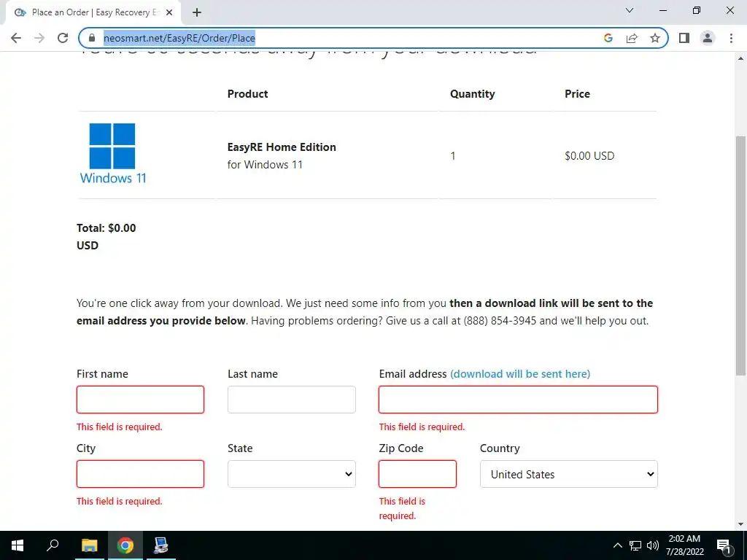Open the network status tray icon

[x=635, y=545]
